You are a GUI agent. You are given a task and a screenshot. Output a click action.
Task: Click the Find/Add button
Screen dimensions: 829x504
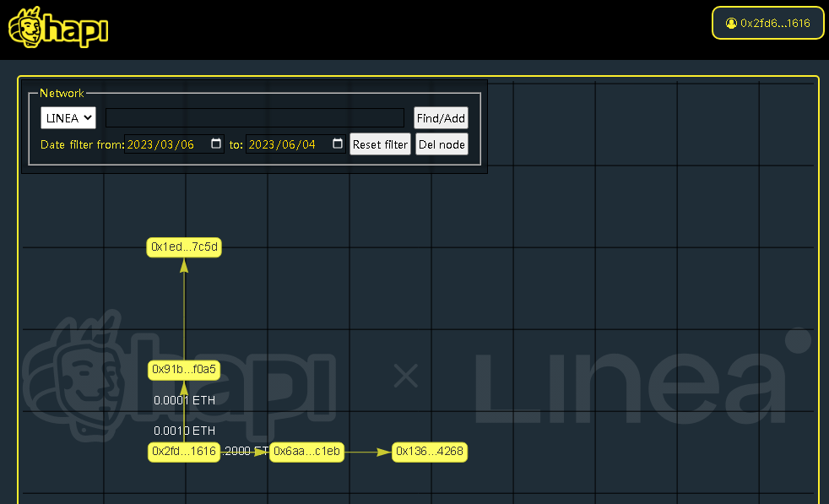[x=441, y=118]
